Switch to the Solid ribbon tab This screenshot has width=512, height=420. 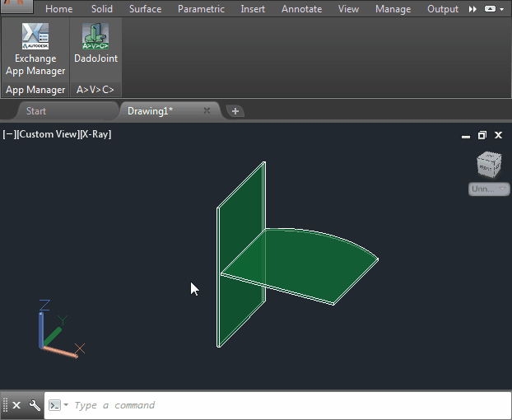(x=102, y=9)
